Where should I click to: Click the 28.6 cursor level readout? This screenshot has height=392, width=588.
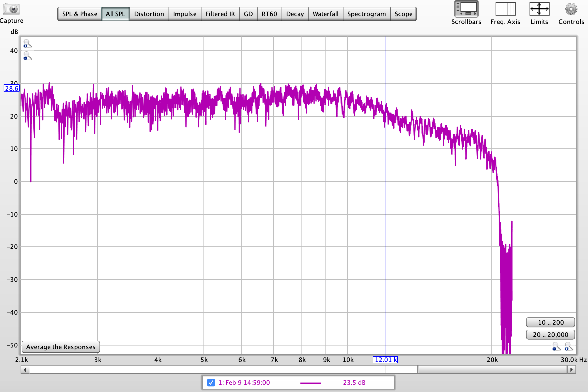(x=12, y=89)
